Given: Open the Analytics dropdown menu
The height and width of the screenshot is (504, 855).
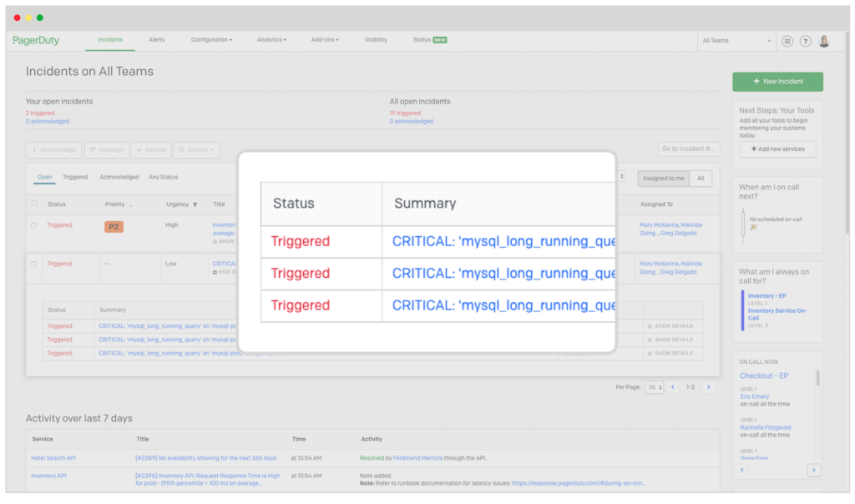Looking at the screenshot, I should click(271, 40).
